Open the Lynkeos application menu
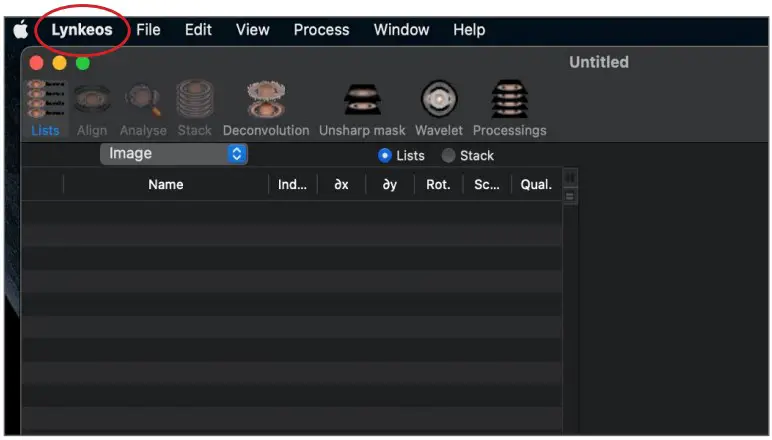The width and height of the screenshot is (772, 440). pyautogui.click(x=82, y=30)
